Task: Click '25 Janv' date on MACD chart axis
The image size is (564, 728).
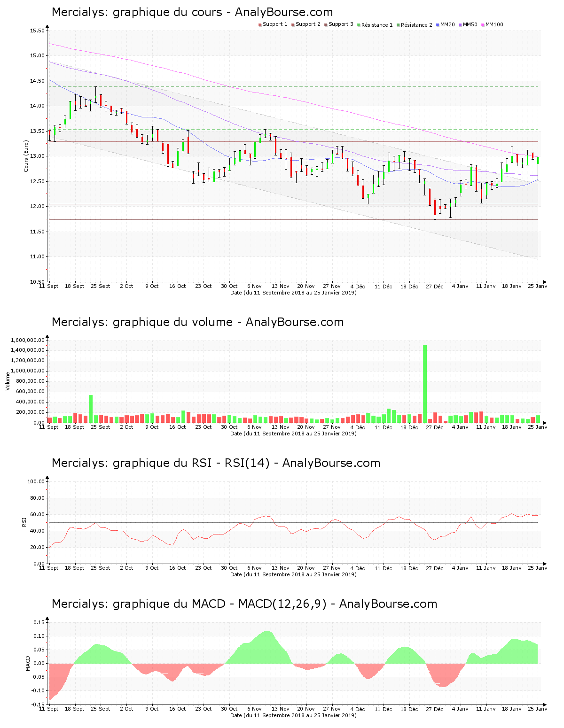Action: (538, 709)
